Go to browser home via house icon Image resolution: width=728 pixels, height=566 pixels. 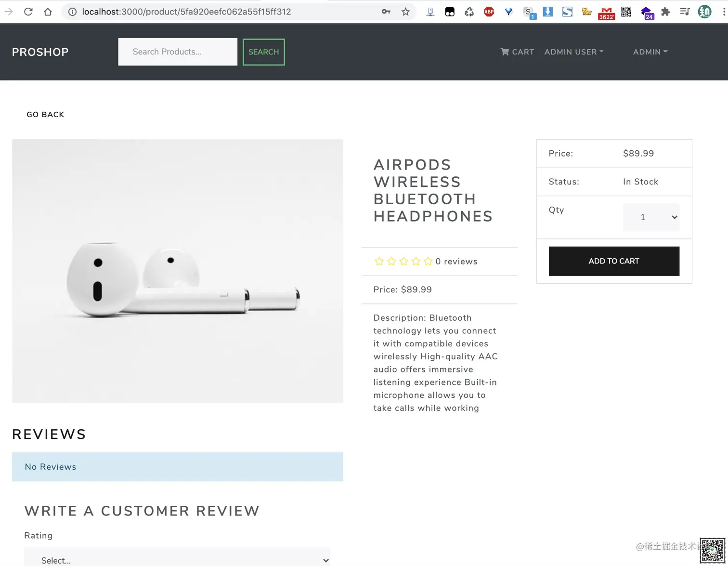[48, 12]
